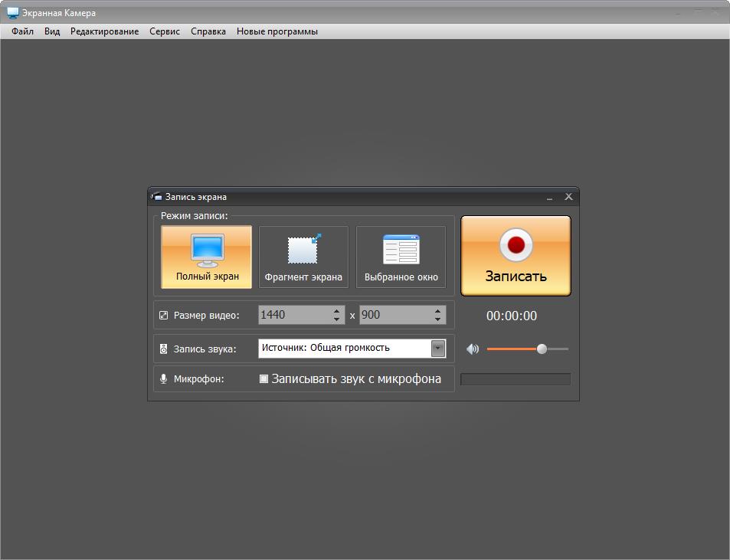
Task: Click the video width field showing 1440
Action: tap(293, 315)
